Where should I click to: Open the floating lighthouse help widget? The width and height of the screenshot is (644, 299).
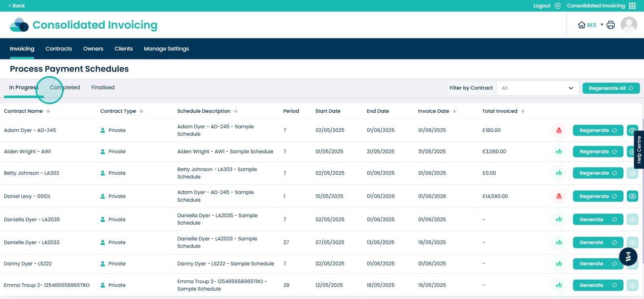coord(628,256)
